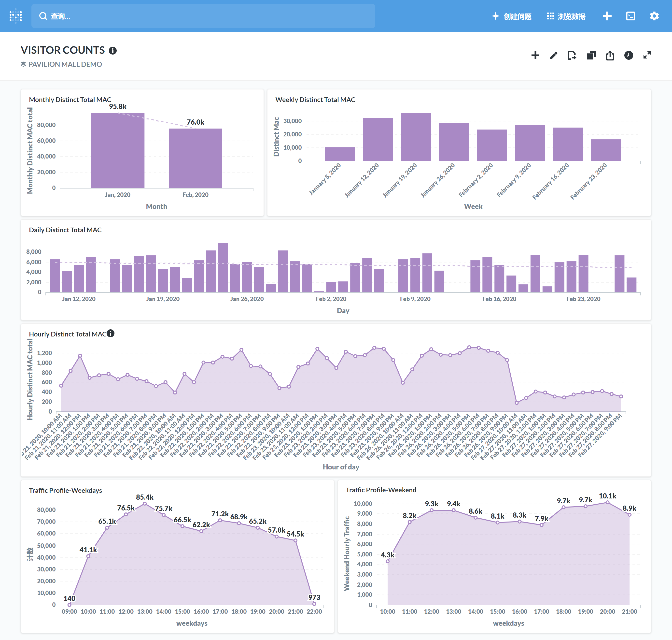The image size is (672, 640).
Task: Click the Hourly Distinct Total MAC info icon
Action: 111,333
